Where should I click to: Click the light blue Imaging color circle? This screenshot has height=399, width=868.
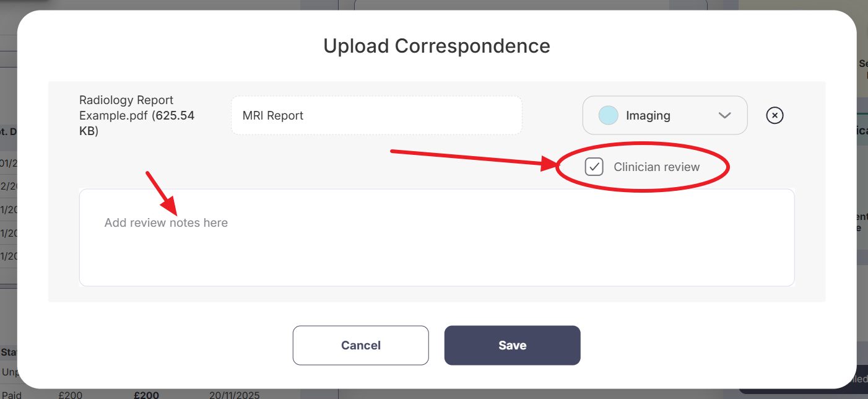click(x=608, y=115)
